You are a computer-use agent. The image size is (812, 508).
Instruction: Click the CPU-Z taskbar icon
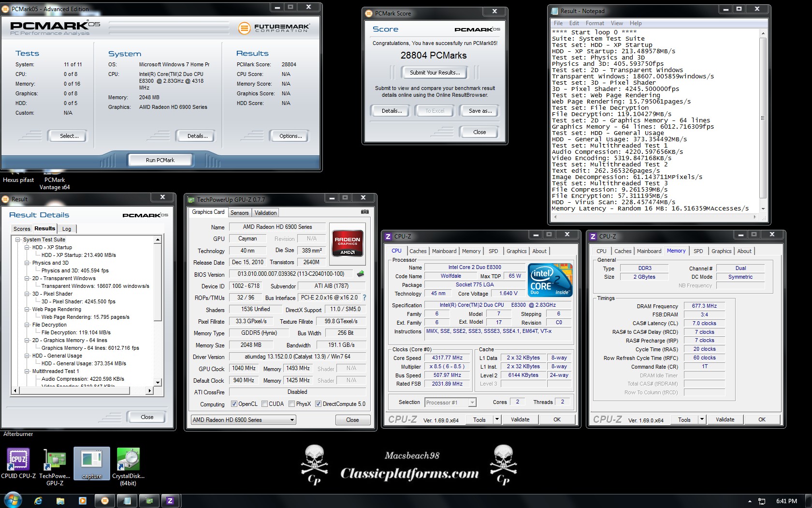170,501
